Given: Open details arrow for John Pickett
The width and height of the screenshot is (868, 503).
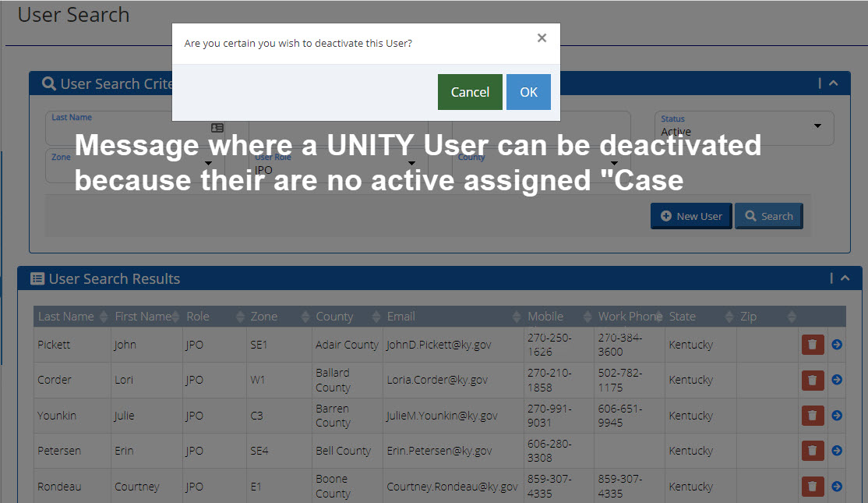Looking at the screenshot, I should [837, 344].
